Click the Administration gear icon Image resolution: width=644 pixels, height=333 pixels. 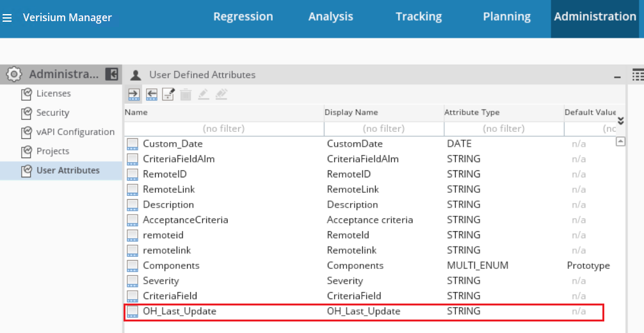point(14,74)
